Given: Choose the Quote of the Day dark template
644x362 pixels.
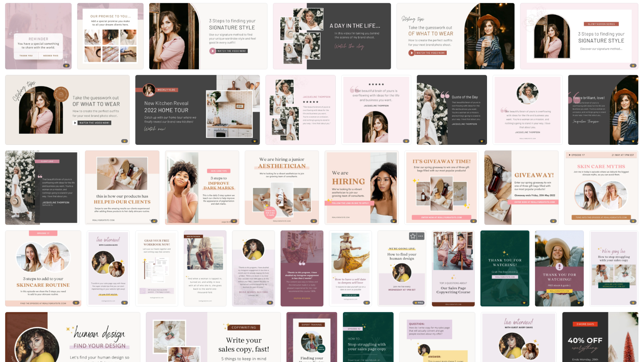Looking at the screenshot, I should coord(451,110).
